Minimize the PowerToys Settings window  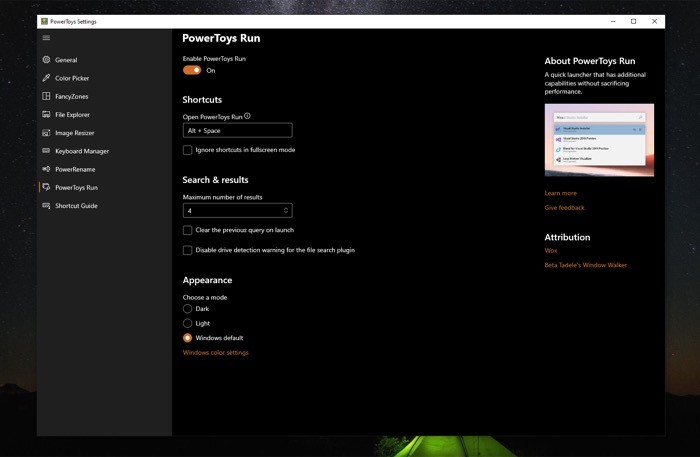(x=613, y=21)
